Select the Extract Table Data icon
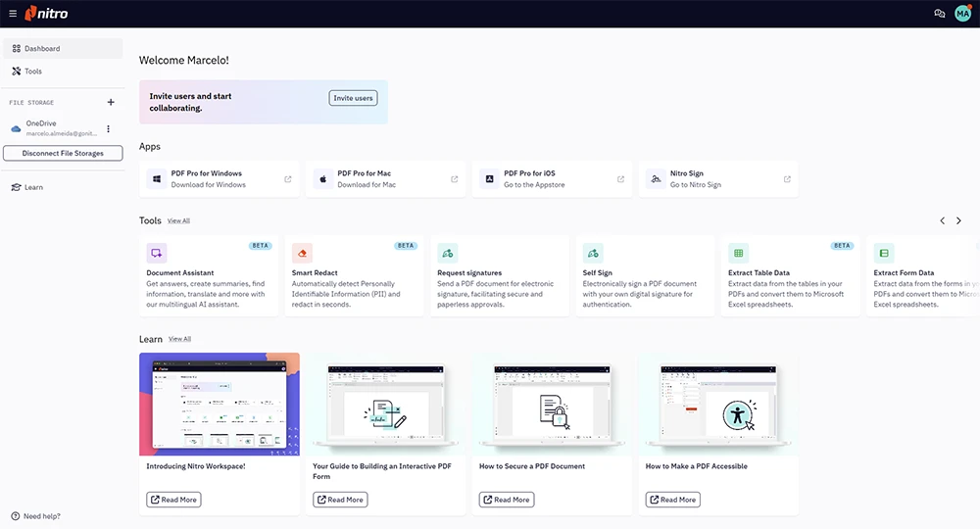 coord(738,253)
